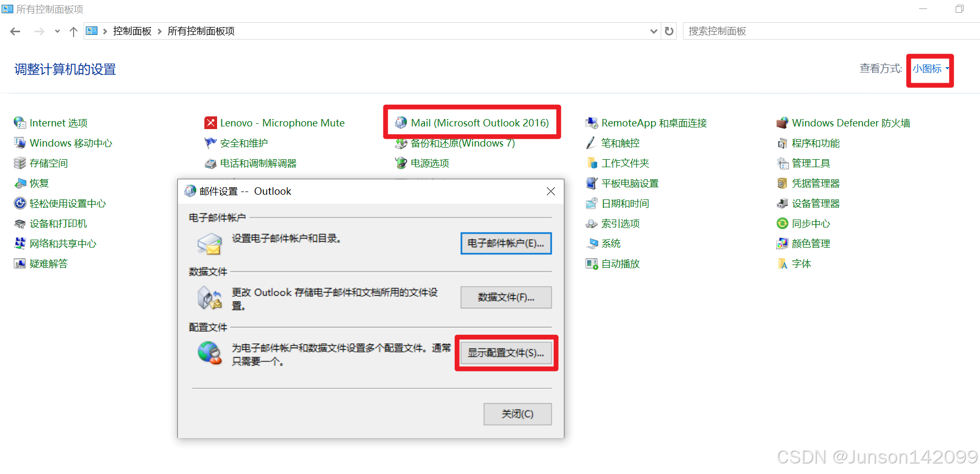The height and width of the screenshot is (474, 980).
Task: Click the 工作文件夹 text link
Action: (625, 163)
